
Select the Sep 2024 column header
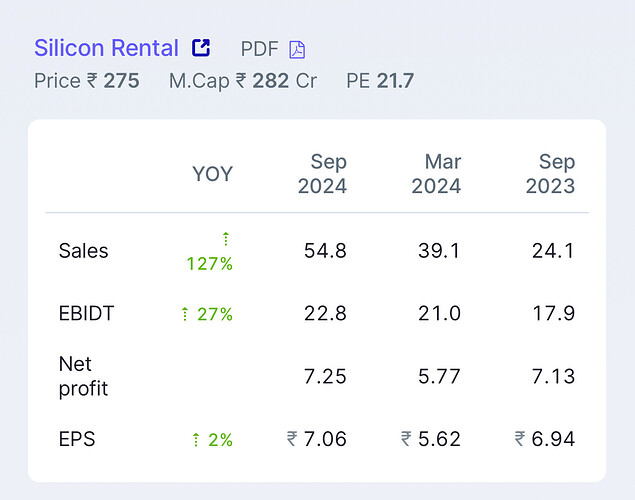[322, 174]
